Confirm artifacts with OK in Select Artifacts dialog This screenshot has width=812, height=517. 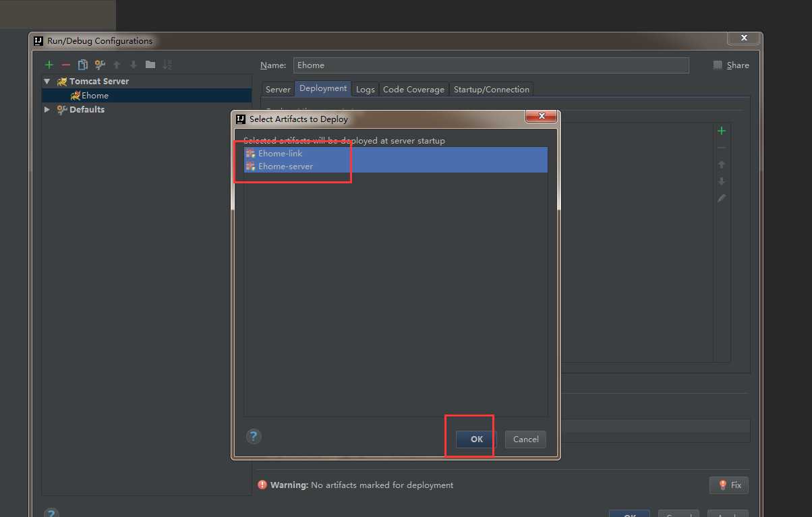477,439
